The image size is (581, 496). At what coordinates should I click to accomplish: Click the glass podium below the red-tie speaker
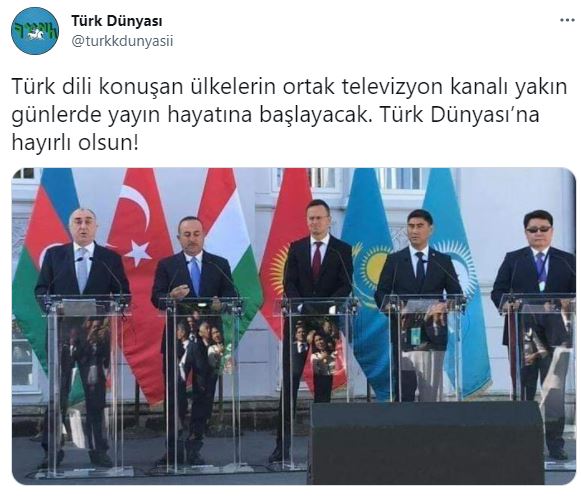coord(316,382)
